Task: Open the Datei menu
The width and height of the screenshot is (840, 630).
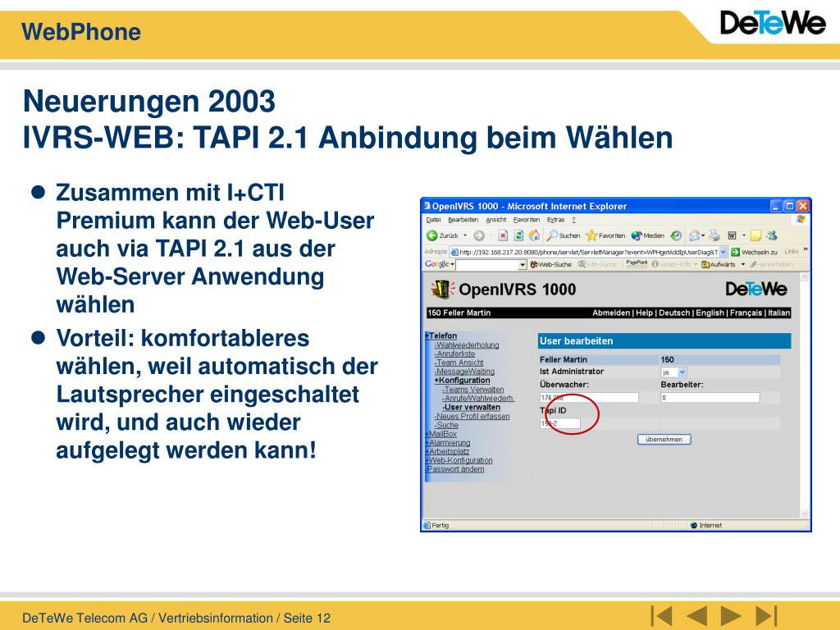Action: (x=433, y=220)
